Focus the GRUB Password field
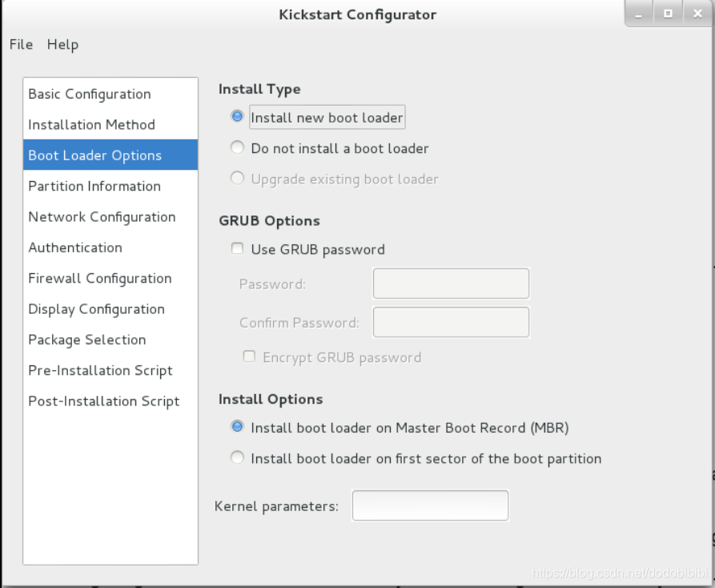The image size is (715, 588). tap(451, 284)
